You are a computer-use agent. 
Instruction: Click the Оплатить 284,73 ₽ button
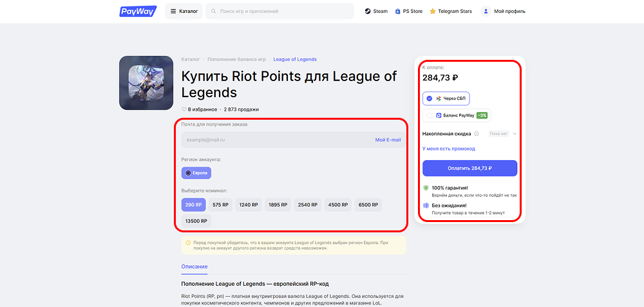pyautogui.click(x=470, y=168)
